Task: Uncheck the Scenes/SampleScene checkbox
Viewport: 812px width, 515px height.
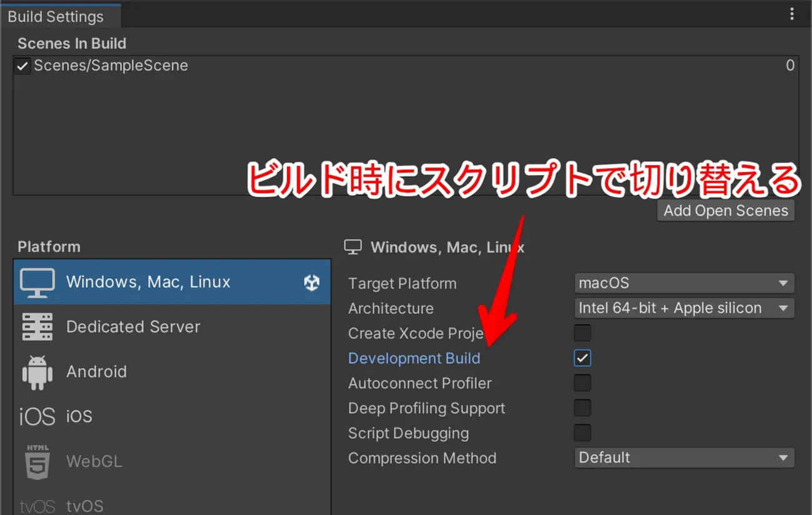Action: click(23, 66)
